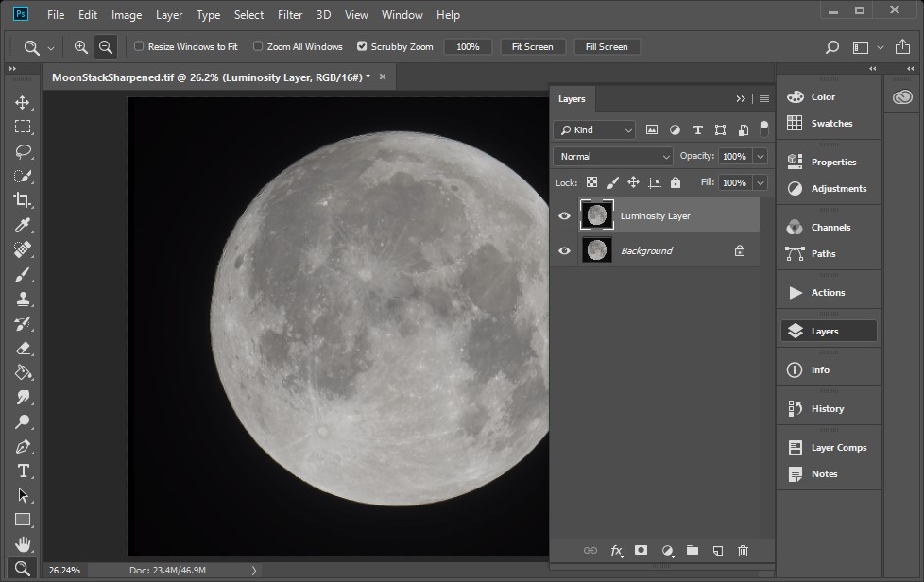Enable Resize Windows to Fit checkbox
The height and width of the screenshot is (582, 924).
tap(139, 46)
